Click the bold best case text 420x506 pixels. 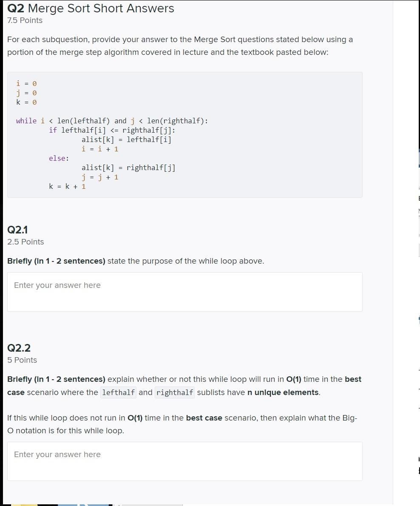coord(204,418)
